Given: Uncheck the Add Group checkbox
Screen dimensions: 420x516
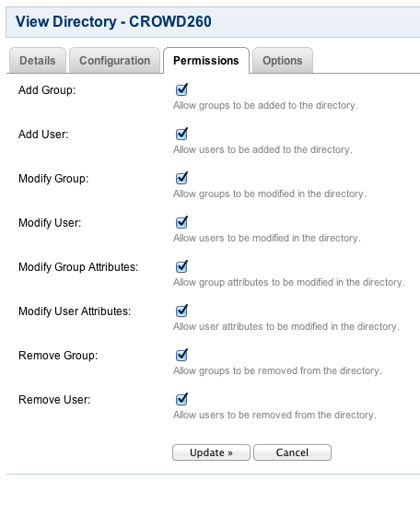Looking at the screenshot, I should (x=181, y=89).
